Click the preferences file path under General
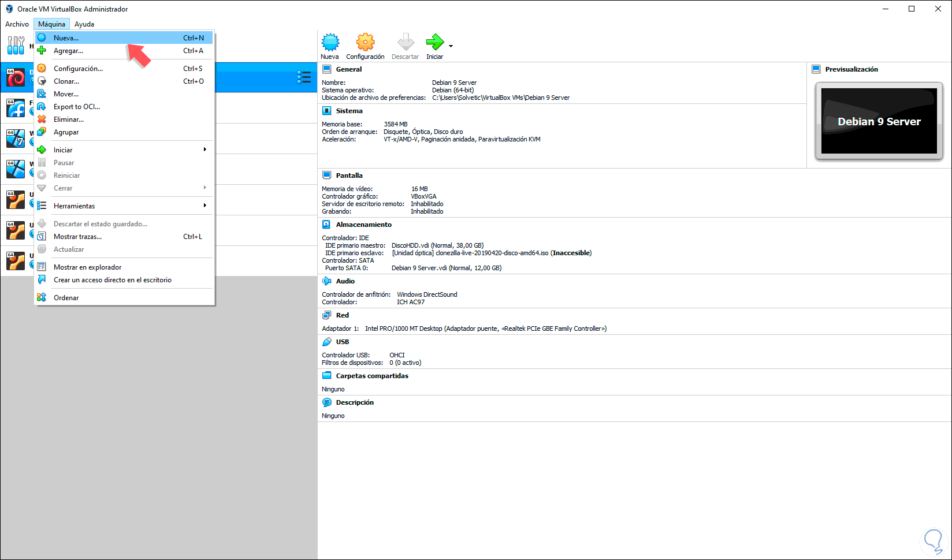Viewport: 952px width, 560px height. coord(501,98)
